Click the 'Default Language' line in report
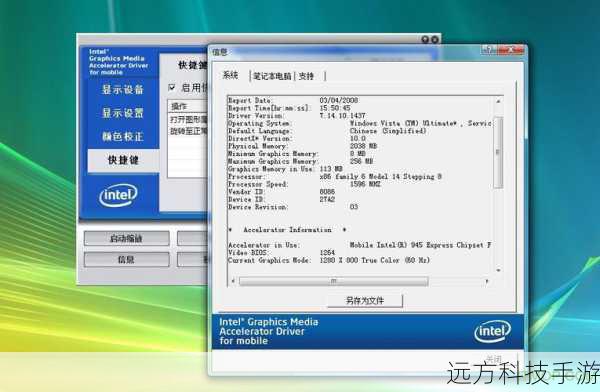 [327, 131]
